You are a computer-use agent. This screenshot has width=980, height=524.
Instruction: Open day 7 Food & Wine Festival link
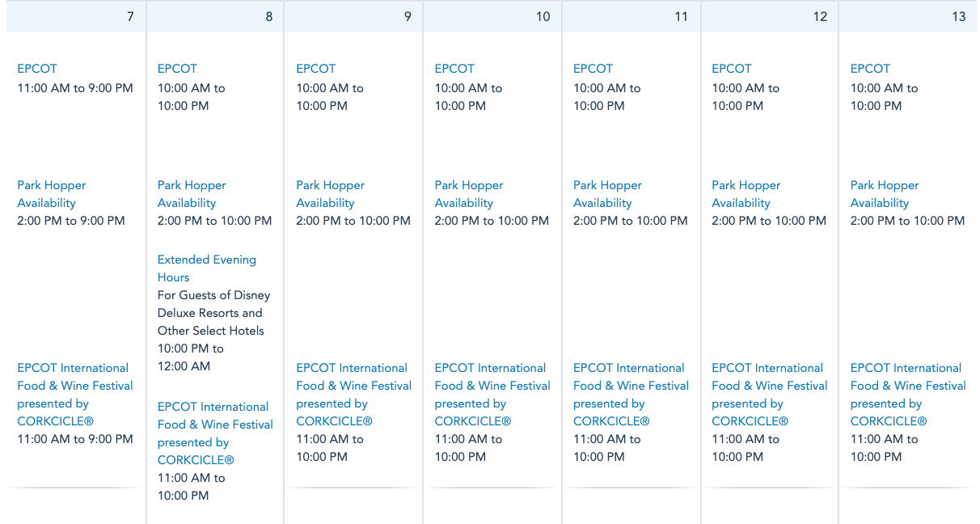pyautogui.click(x=74, y=395)
